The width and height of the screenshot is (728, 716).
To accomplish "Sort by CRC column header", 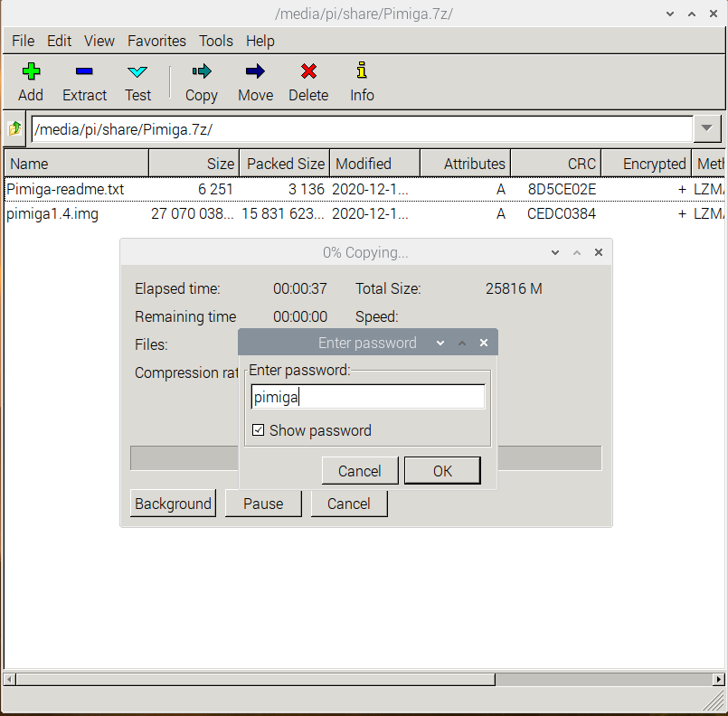I will coord(556,164).
